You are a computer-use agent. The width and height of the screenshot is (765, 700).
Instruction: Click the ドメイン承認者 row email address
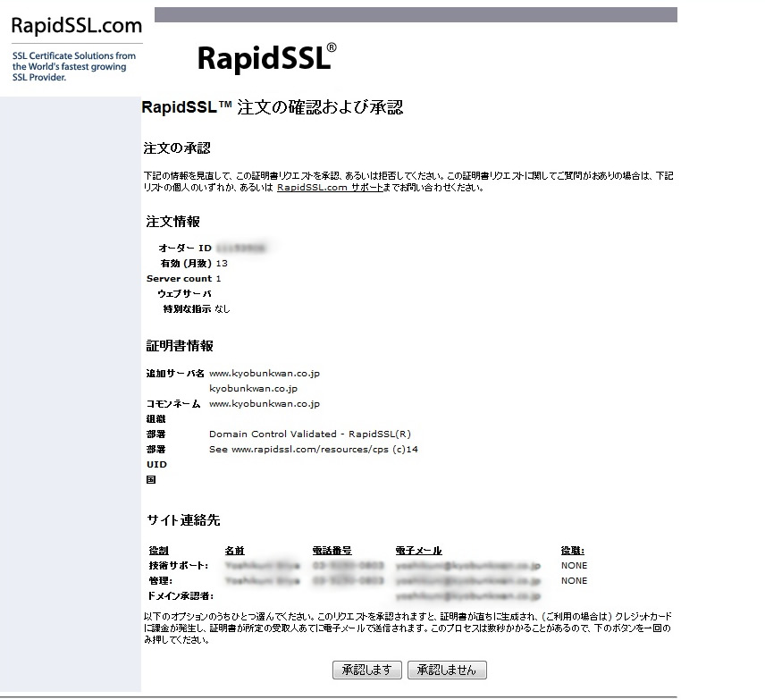pos(468,595)
